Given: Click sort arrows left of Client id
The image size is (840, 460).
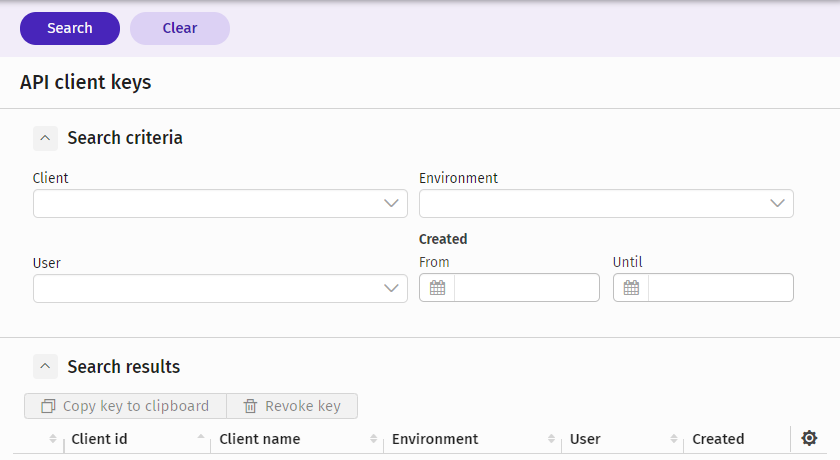Looking at the screenshot, I should (52, 439).
